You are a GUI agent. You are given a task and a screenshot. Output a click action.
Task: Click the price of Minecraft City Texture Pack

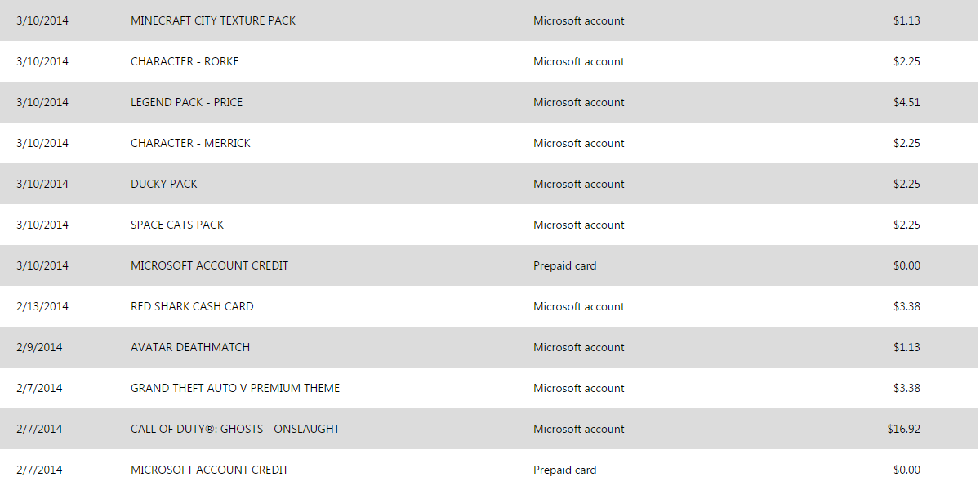(x=906, y=20)
